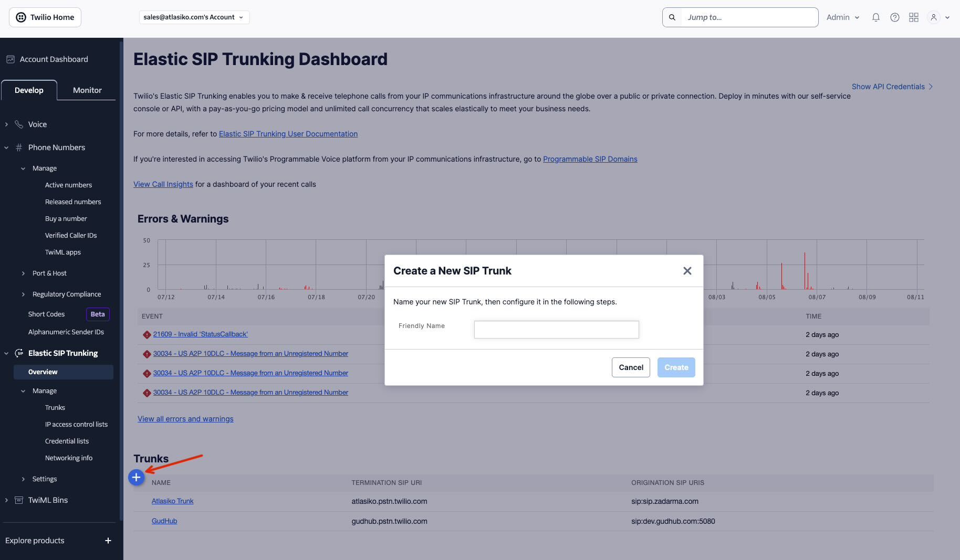
Task: Open Active numbers
Action: 68,185
